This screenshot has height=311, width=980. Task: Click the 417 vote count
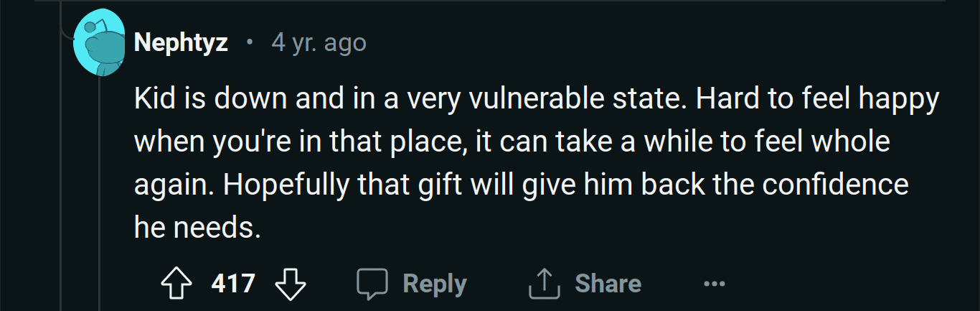click(233, 284)
